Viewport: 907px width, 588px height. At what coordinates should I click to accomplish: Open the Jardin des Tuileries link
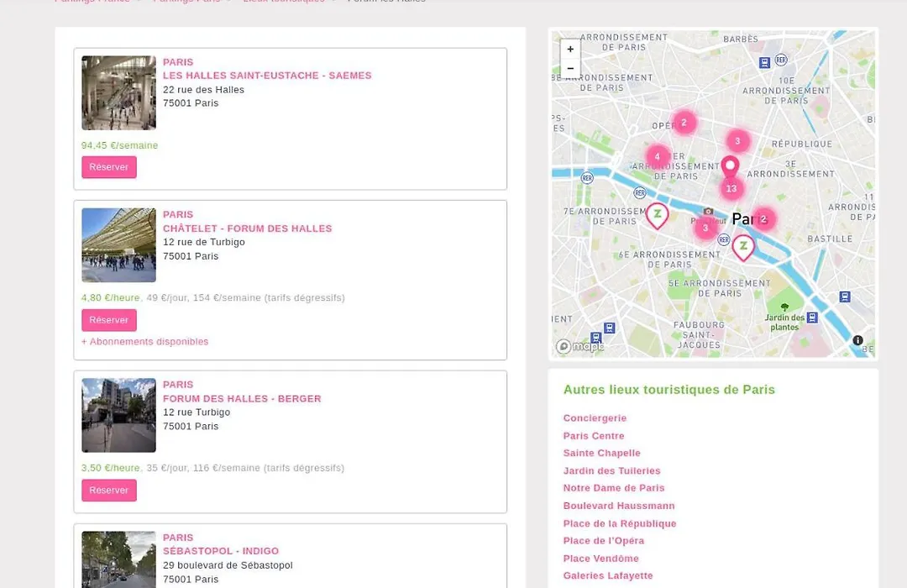(x=611, y=470)
